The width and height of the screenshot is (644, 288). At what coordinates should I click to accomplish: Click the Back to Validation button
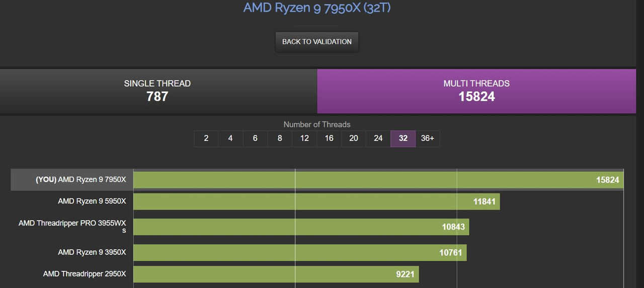pyautogui.click(x=317, y=42)
